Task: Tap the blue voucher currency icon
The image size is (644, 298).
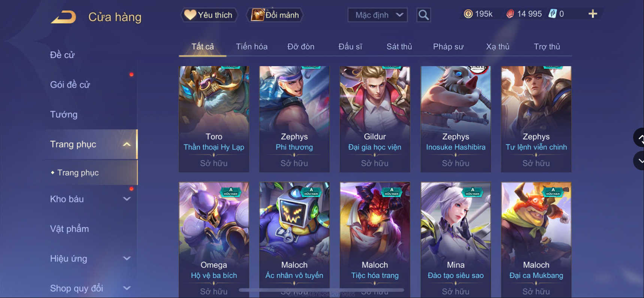Action: 553,14
